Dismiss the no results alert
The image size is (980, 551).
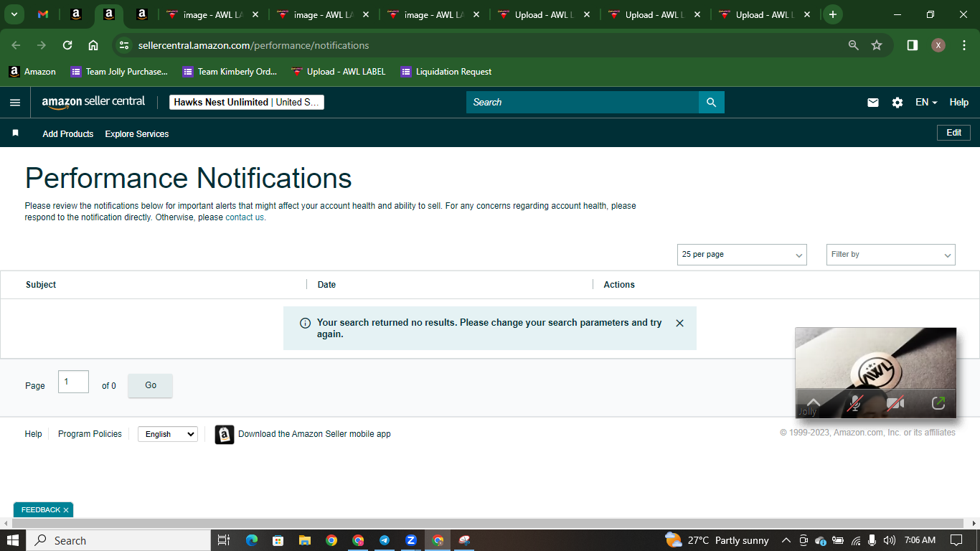click(680, 324)
